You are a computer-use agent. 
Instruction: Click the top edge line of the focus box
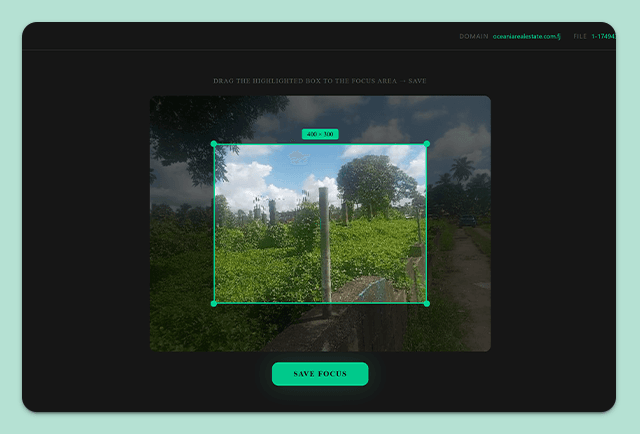320,144
